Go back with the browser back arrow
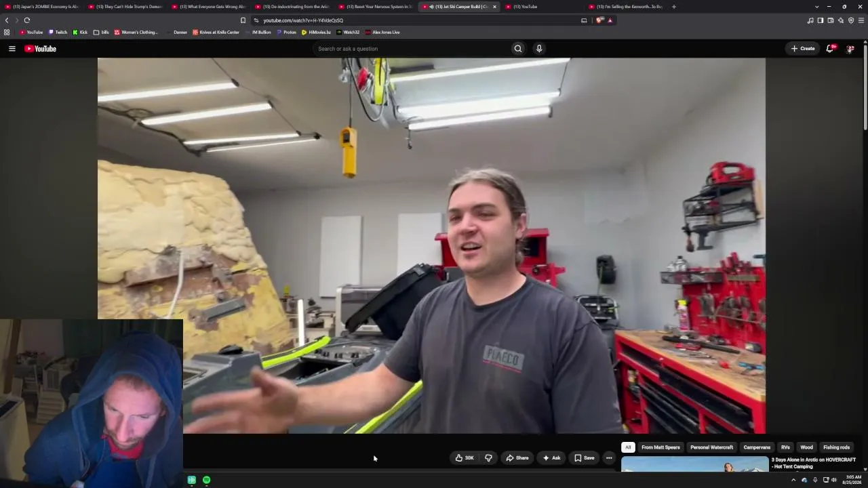Viewport: 868px width, 488px height. click(x=7, y=20)
